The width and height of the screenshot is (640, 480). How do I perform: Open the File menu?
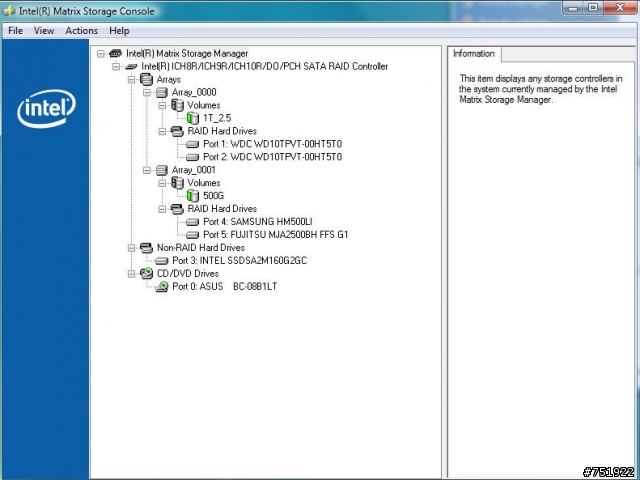point(16,31)
